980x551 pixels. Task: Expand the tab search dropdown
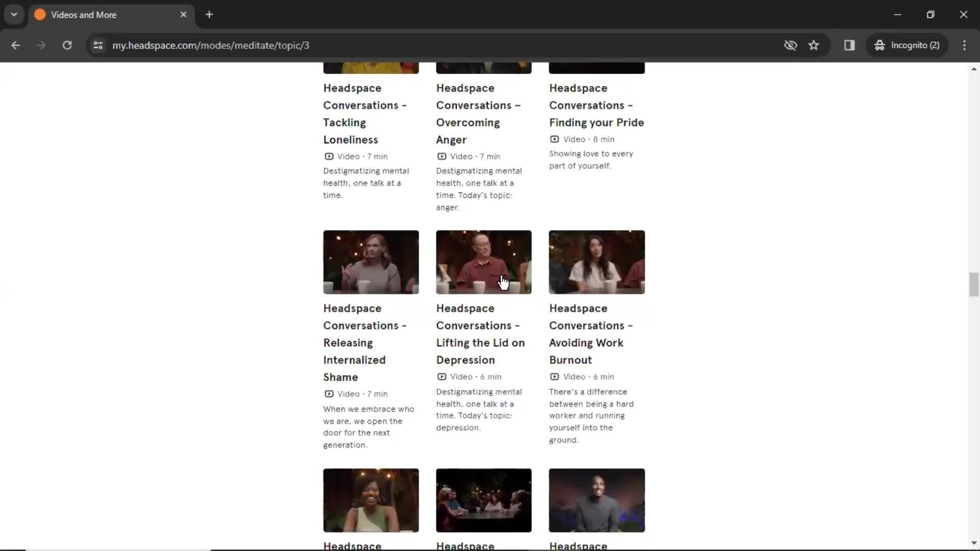tap(14, 14)
